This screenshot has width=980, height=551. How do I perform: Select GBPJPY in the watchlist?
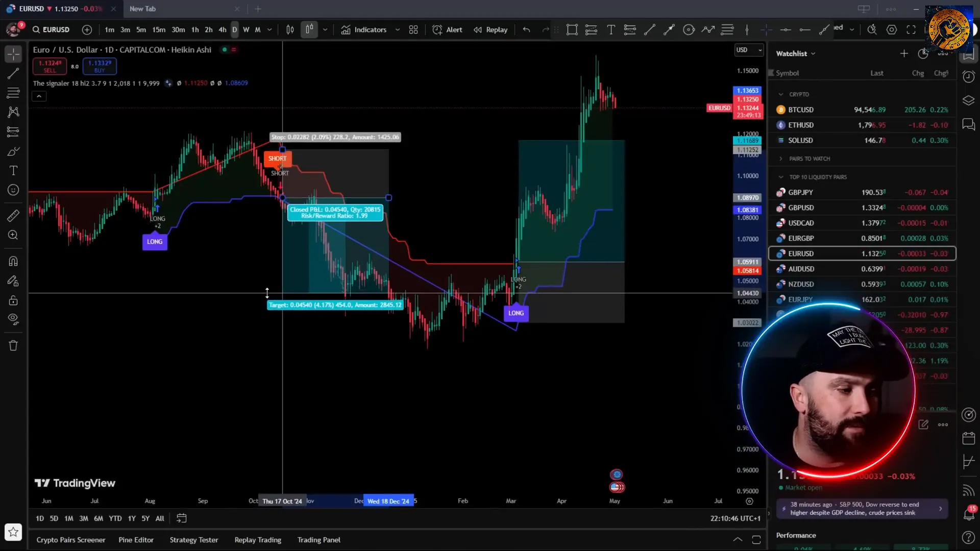coord(862,192)
